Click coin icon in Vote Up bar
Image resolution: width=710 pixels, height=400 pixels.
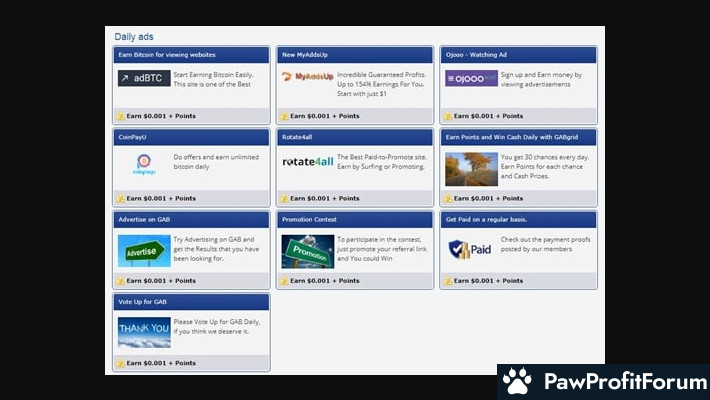click(120, 363)
